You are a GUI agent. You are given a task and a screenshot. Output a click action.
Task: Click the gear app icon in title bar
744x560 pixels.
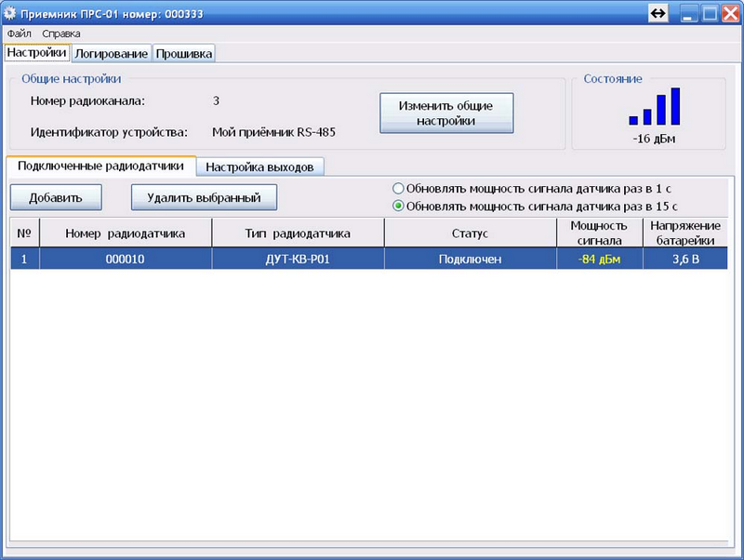click(9, 13)
